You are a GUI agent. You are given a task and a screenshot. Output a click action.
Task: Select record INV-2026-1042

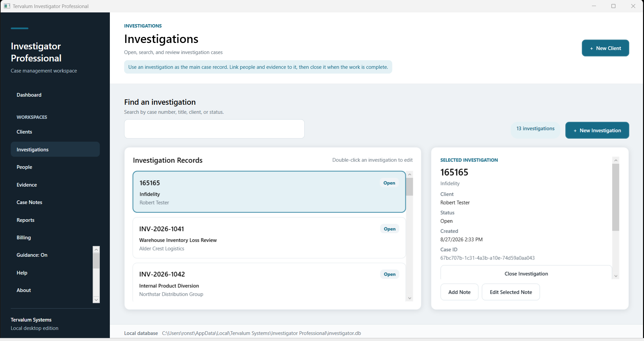tap(269, 282)
